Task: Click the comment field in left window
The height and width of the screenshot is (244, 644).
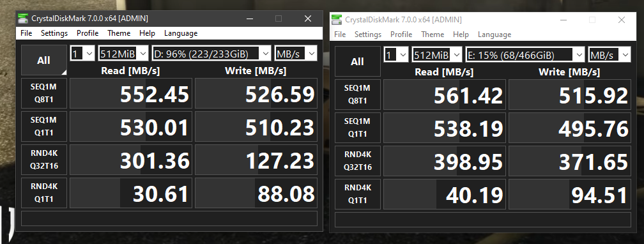Action: 169,218
